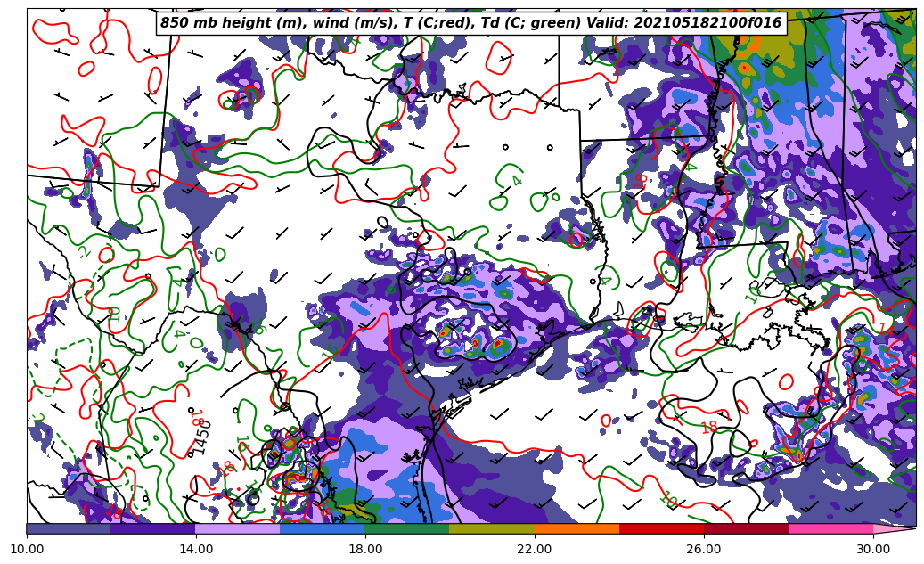Click the blue 16–18 colorbar segment
The image size is (924, 564).
coord(323,528)
